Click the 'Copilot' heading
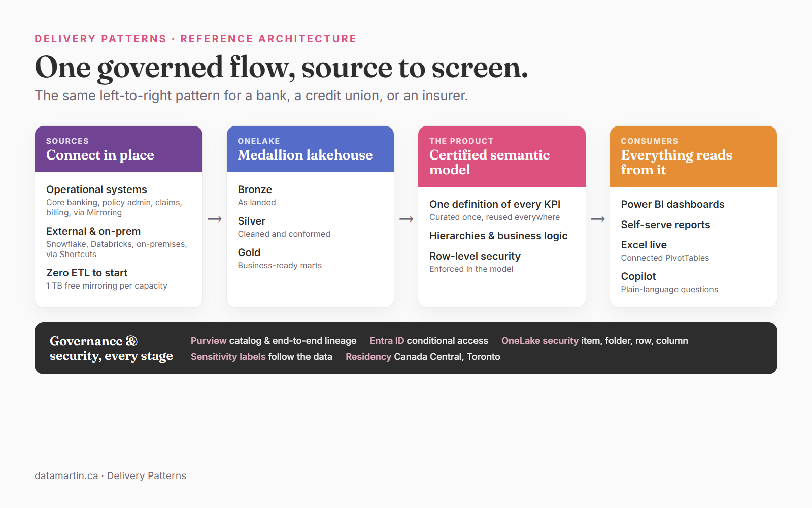812x508 pixels. point(638,276)
